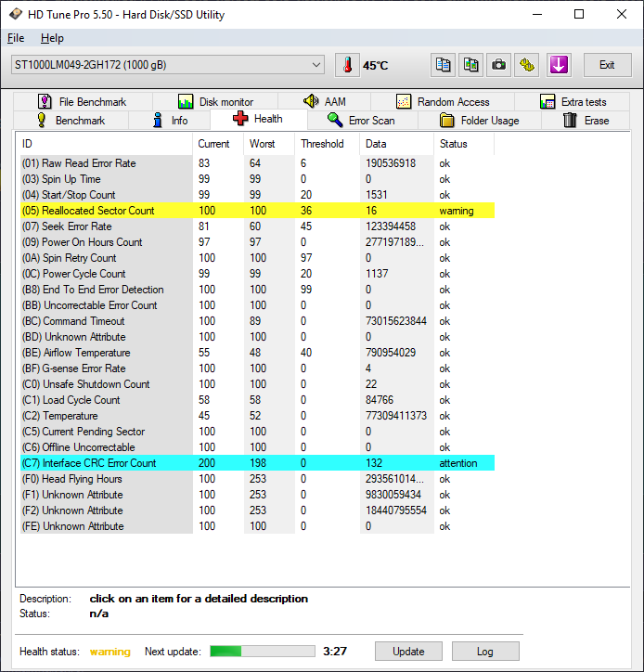Click the red cross Health icon
The width and height of the screenshot is (644, 672).
[x=240, y=118]
